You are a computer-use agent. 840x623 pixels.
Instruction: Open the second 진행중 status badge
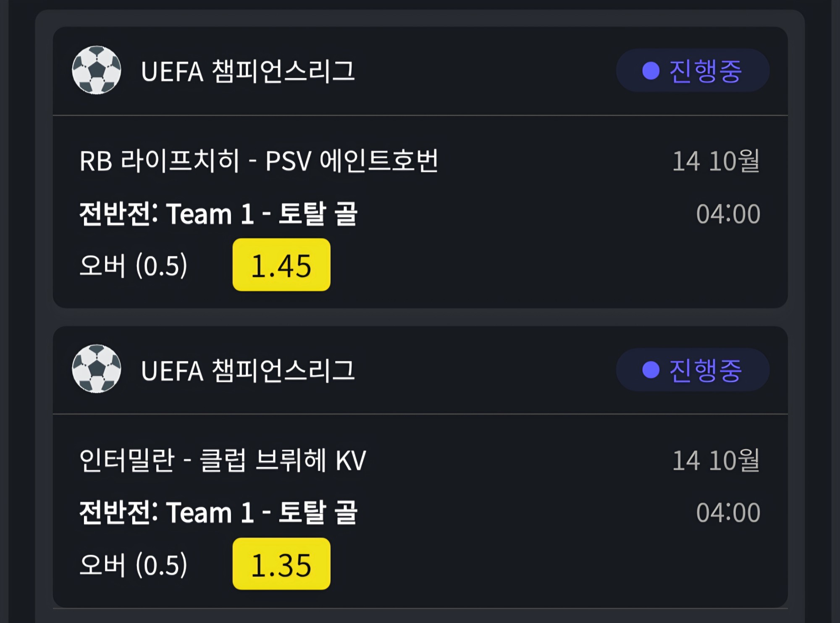pyautogui.click(x=693, y=370)
